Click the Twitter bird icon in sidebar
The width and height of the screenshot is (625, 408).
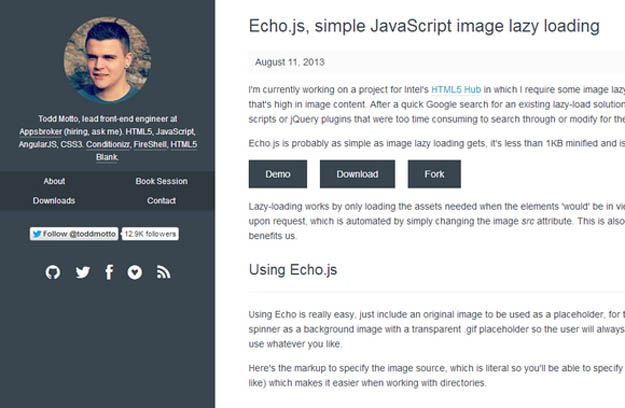tap(82, 272)
